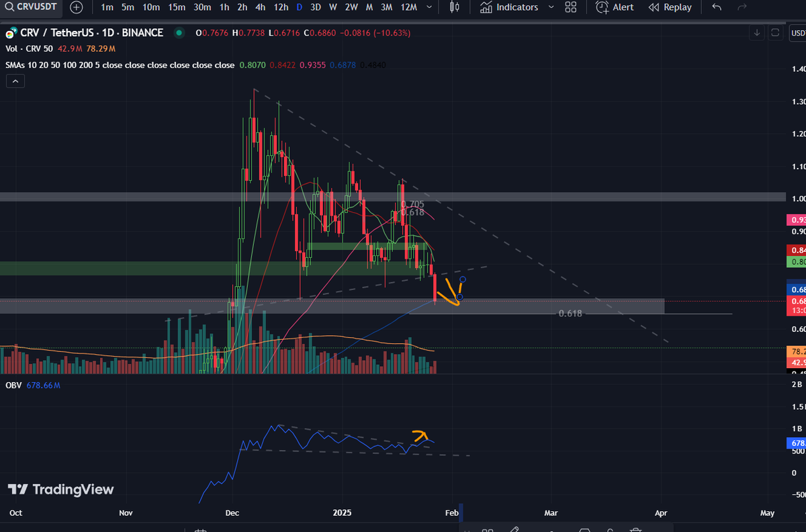The height and width of the screenshot is (532, 806).
Task: Select the SMAs indicator legend row
Action: (120, 65)
